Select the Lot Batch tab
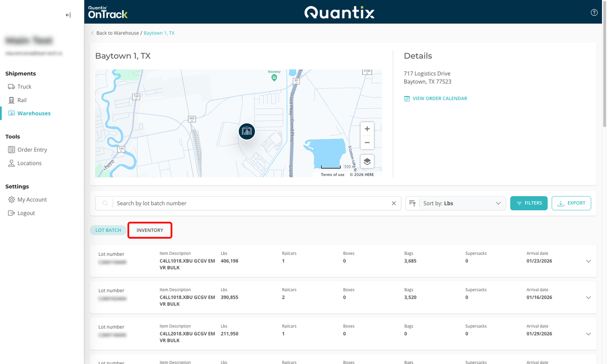 point(108,230)
